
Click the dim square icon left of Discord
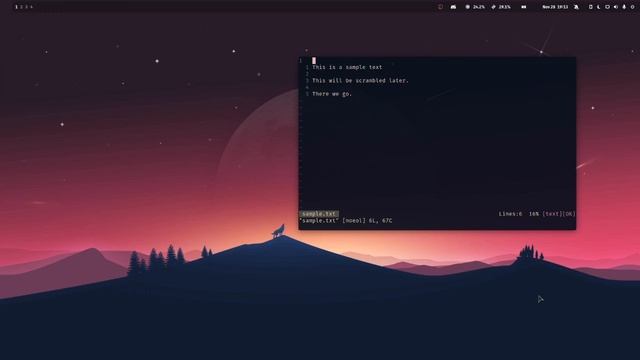pos(440,7)
